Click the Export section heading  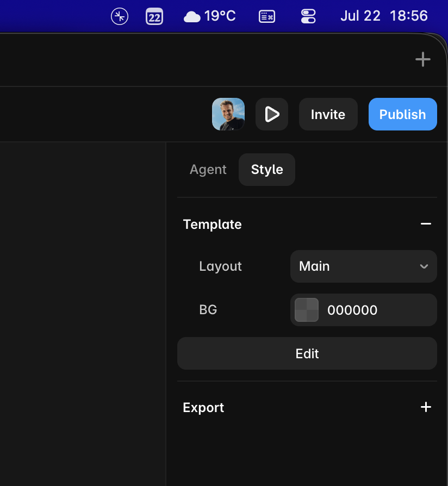pyautogui.click(x=203, y=408)
